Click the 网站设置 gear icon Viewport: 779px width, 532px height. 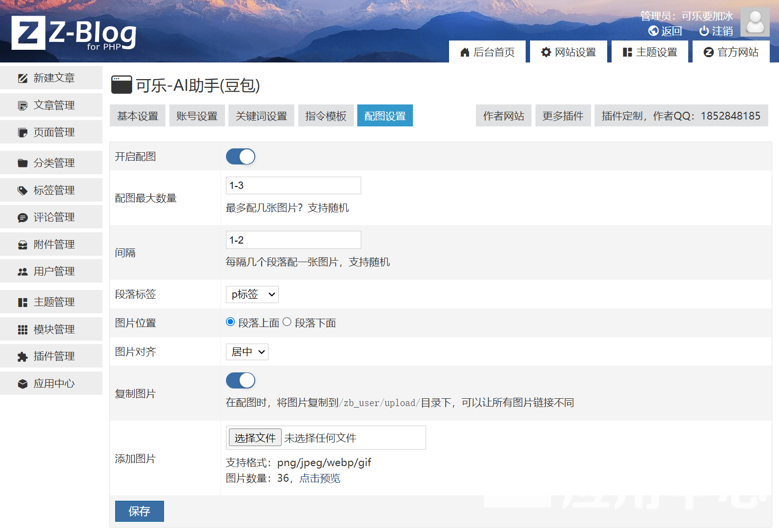(x=546, y=52)
